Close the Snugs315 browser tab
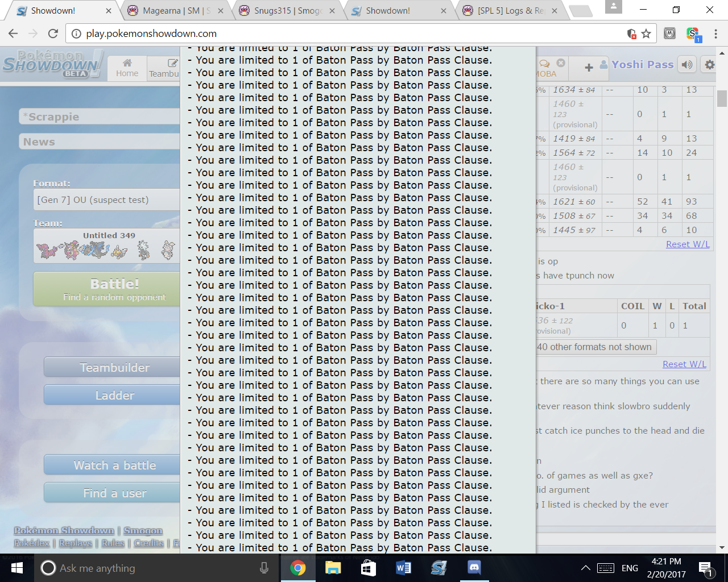Viewport: 728px width, 582px height. [332, 11]
